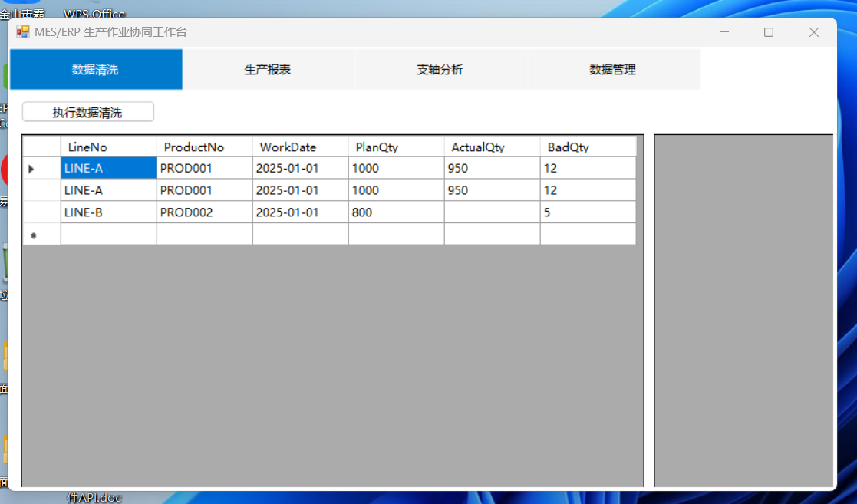
Task: Click the PlanQty column header
Action: (x=396, y=147)
